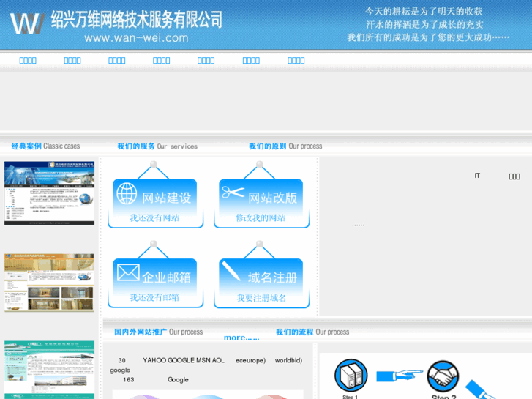Open the first case thumbnail with skyscraper banner
The image size is (532, 399).
click(x=50, y=193)
